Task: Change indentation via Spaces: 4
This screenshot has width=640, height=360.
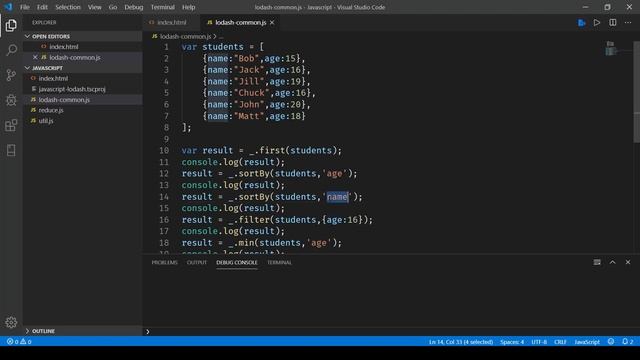Action: (512, 342)
